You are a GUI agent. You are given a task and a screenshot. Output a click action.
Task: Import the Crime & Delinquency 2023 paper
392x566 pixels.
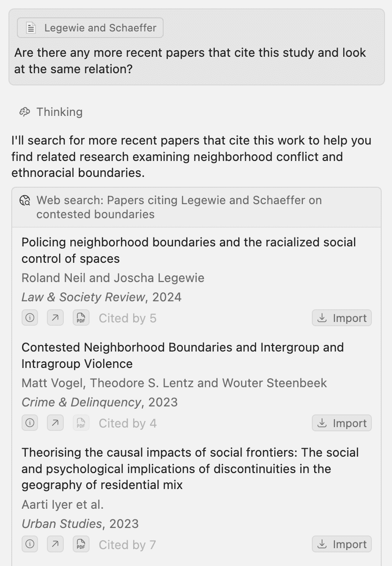point(342,423)
